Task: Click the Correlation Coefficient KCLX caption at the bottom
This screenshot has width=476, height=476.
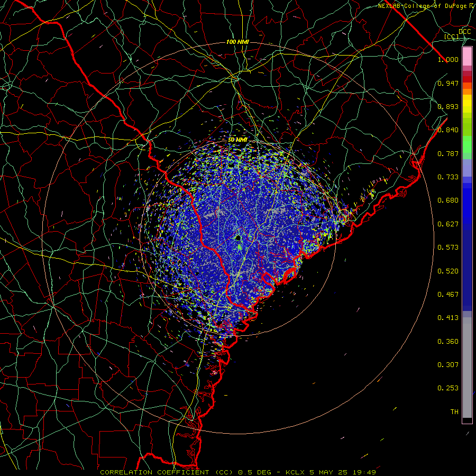Action: tap(238, 472)
